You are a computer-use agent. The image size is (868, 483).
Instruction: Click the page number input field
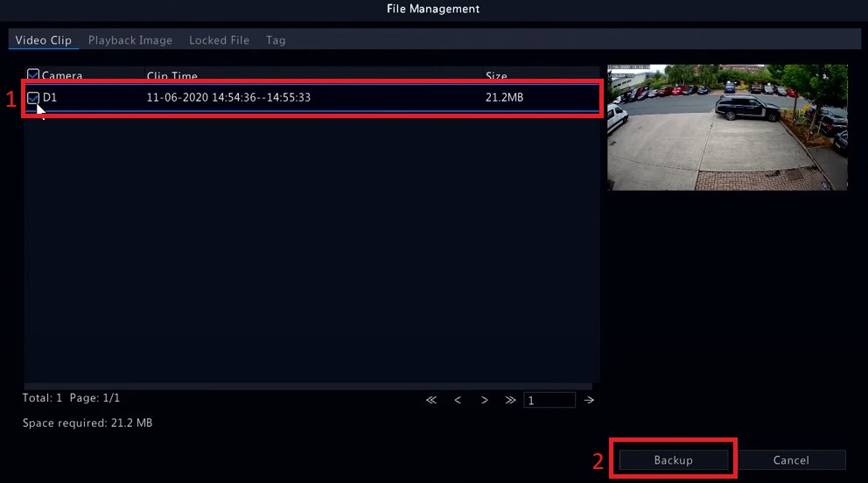point(549,400)
